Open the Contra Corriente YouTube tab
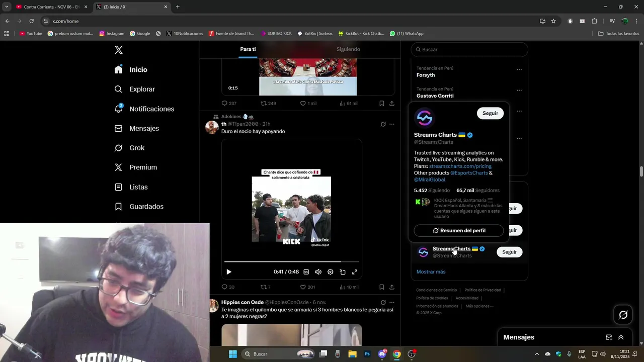Image resolution: width=644 pixels, height=362 pixels. pos(51,7)
